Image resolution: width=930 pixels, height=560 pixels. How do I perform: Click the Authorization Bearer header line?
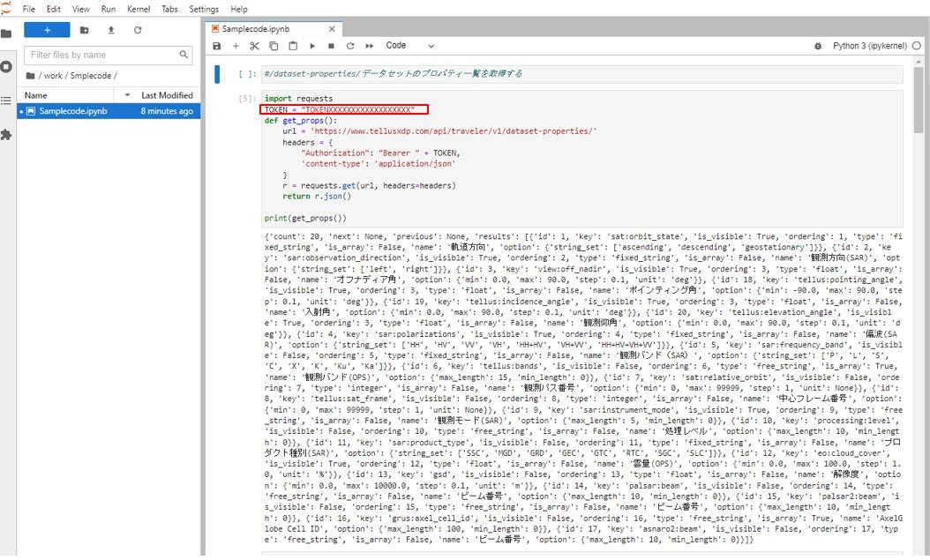(x=380, y=153)
